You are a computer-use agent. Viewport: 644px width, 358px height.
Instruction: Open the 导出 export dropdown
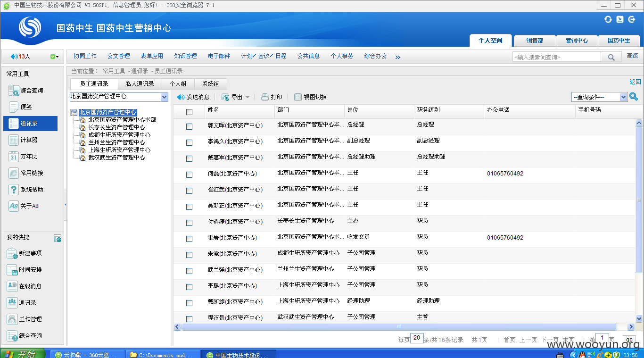pyautogui.click(x=248, y=97)
